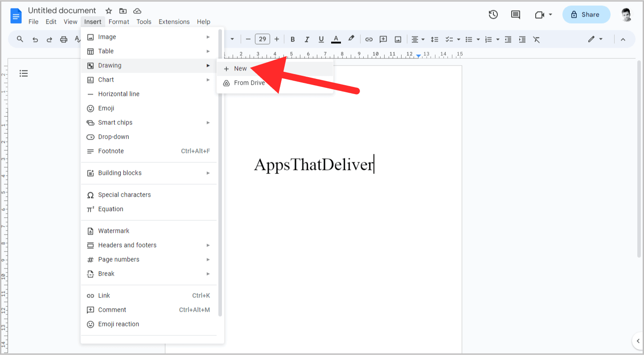Open the text color swatch
This screenshot has height=355, width=644.
pos(336,39)
